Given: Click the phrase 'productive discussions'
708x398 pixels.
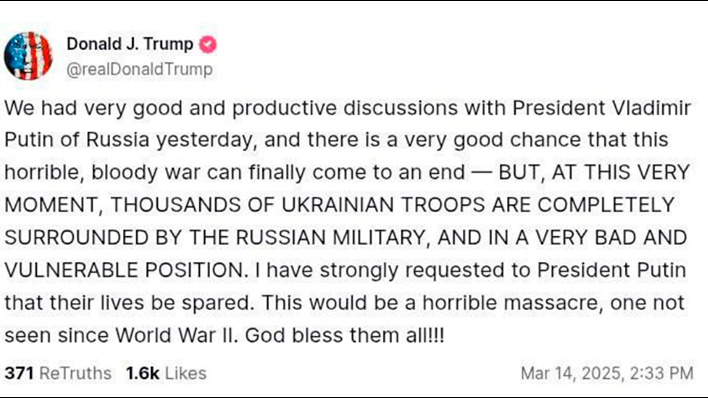Looking at the screenshot, I should (345, 108).
